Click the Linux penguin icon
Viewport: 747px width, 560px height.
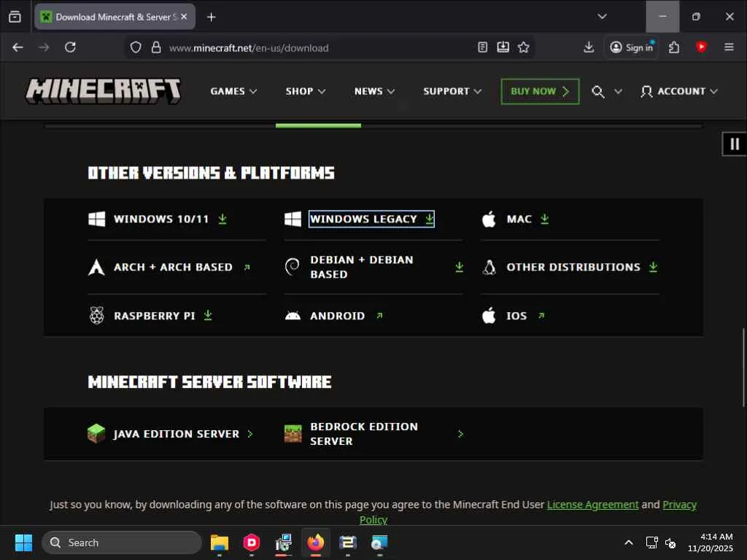[x=489, y=267]
